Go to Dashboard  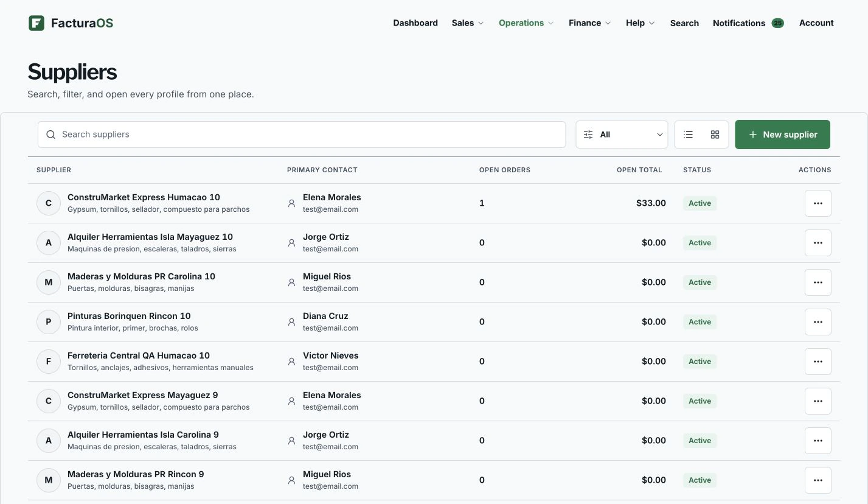(415, 23)
